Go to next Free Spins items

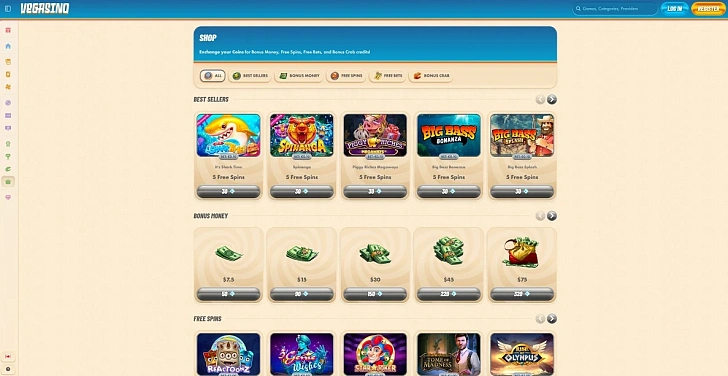point(552,318)
